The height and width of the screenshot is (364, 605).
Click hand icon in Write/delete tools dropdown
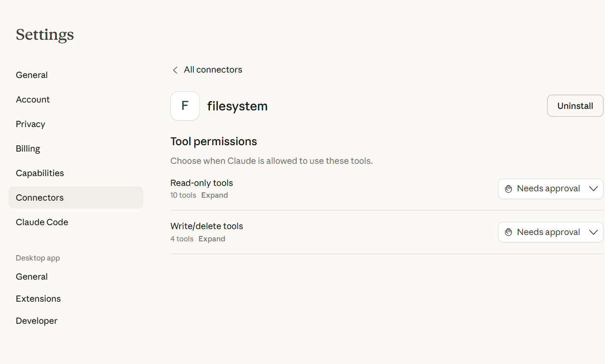coord(508,232)
